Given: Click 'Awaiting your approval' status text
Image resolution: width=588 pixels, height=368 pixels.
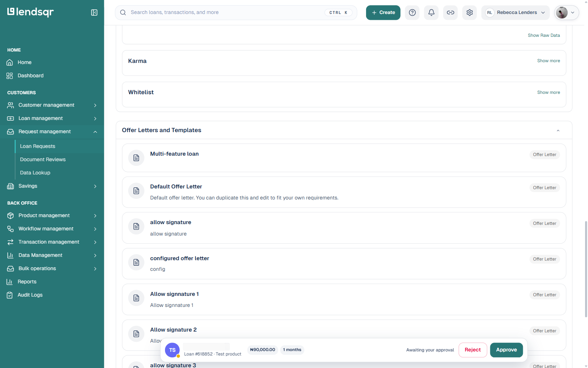Looking at the screenshot, I should pyautogui.click(x=430, y=350).
